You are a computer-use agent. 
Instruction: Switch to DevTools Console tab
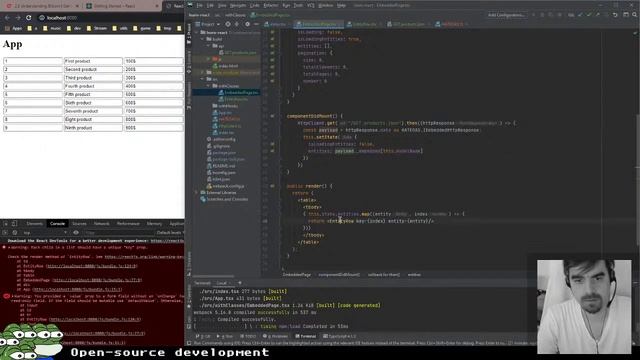(x=57, y=224)
